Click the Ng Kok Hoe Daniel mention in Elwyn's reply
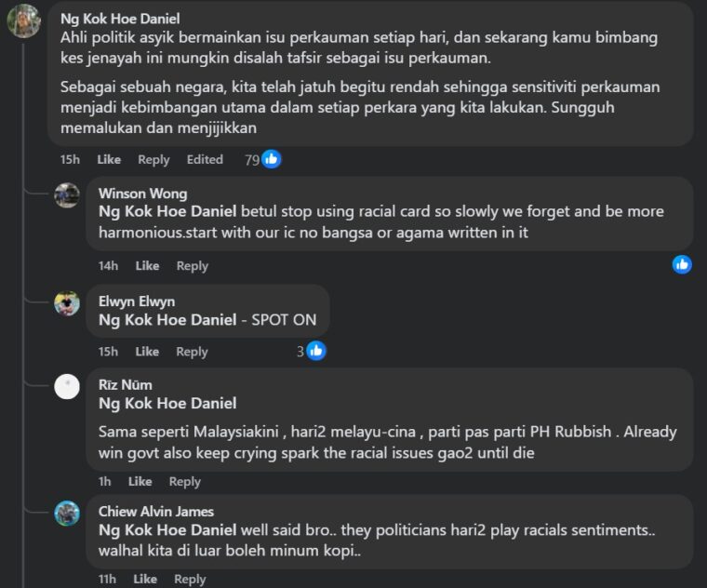This screenshot has width=707, height=588. pyautogui.click(x=167, y=320)
